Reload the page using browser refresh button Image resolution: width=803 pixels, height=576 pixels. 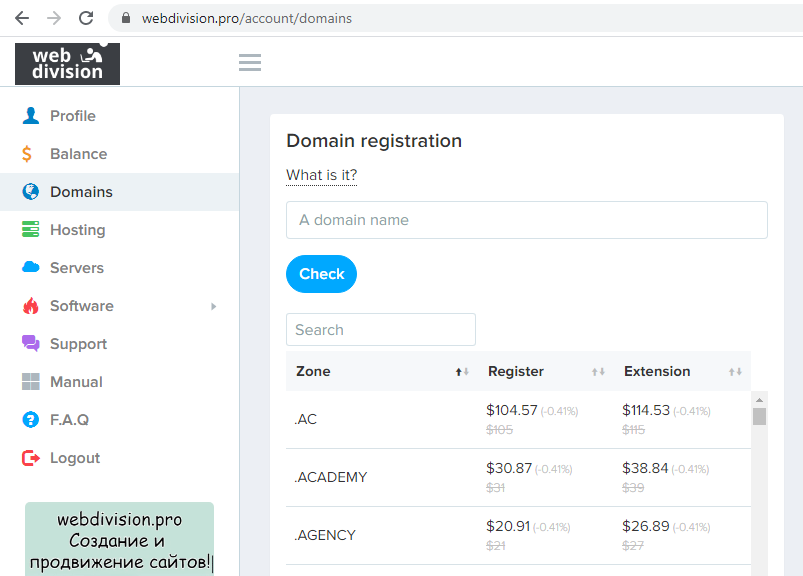pyautogui.click(x=86, y=18)
